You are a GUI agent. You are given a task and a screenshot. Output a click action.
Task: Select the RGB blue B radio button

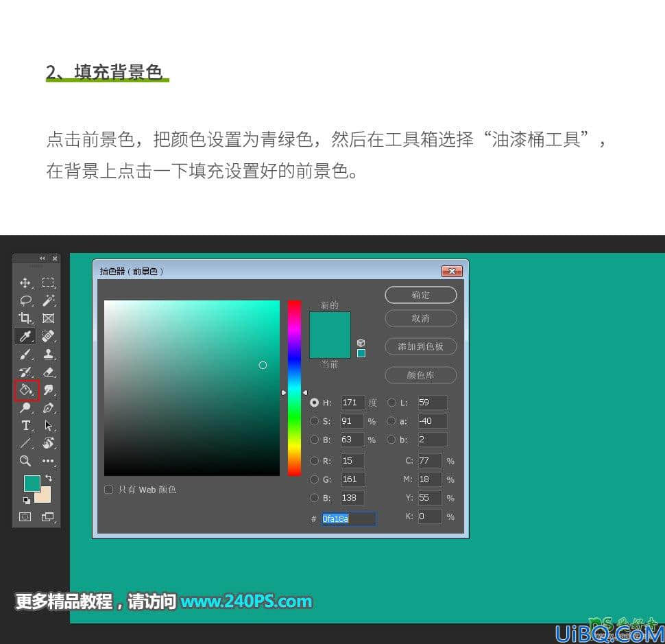(314, 498)
